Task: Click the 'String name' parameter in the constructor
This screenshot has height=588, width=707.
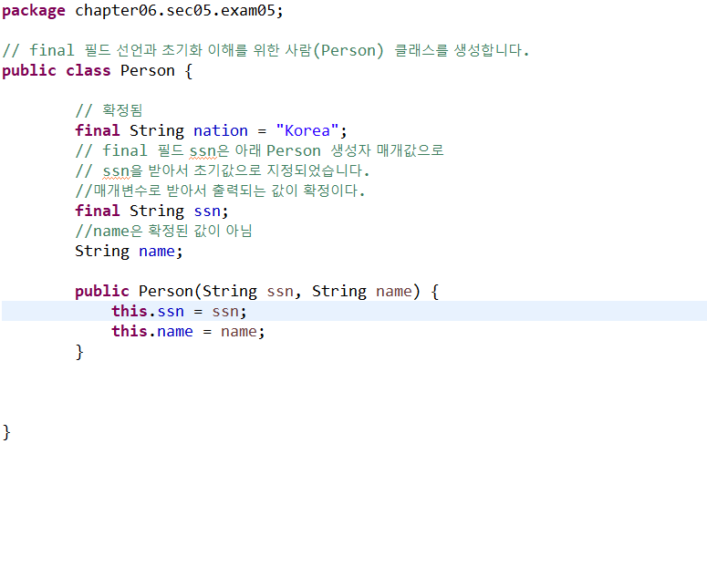Action: point(362,291)
